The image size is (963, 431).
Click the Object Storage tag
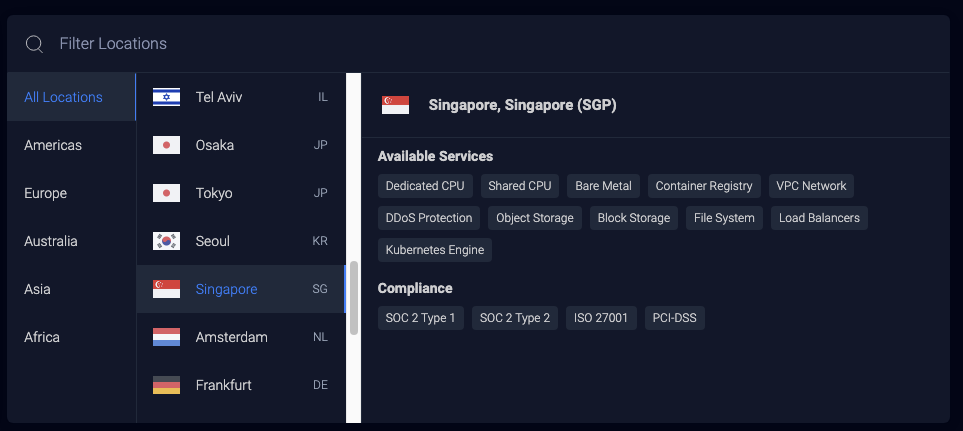pos(535,218)
